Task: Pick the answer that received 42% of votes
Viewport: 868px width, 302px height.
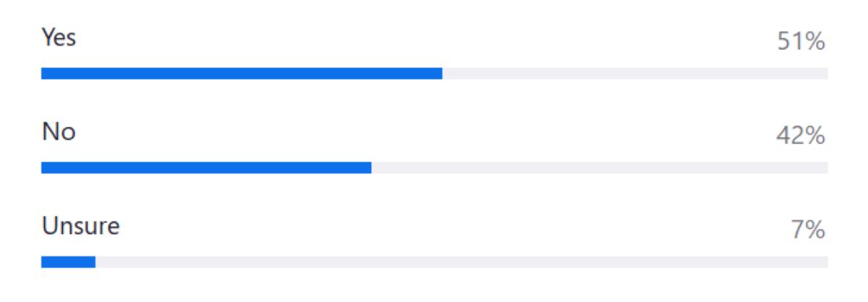Action: (x=59, y=132)
